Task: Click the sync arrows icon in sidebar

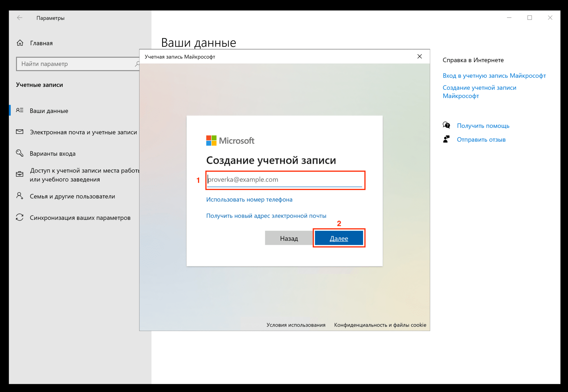Action: pos(20,217)
